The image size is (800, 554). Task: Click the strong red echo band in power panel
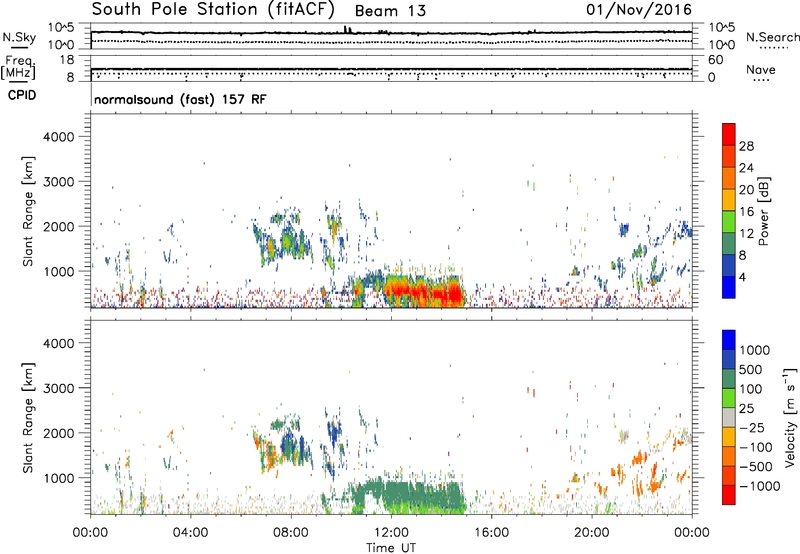[423, 291]
